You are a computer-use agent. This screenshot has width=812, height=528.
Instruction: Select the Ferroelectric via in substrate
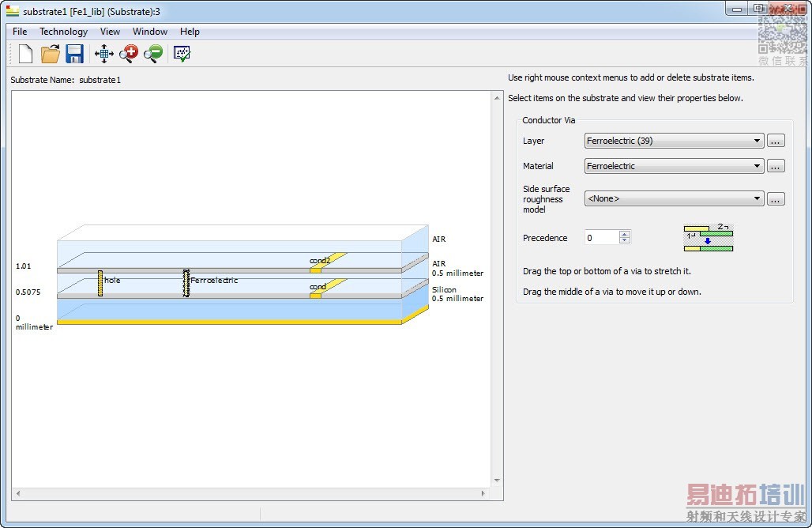186,284
